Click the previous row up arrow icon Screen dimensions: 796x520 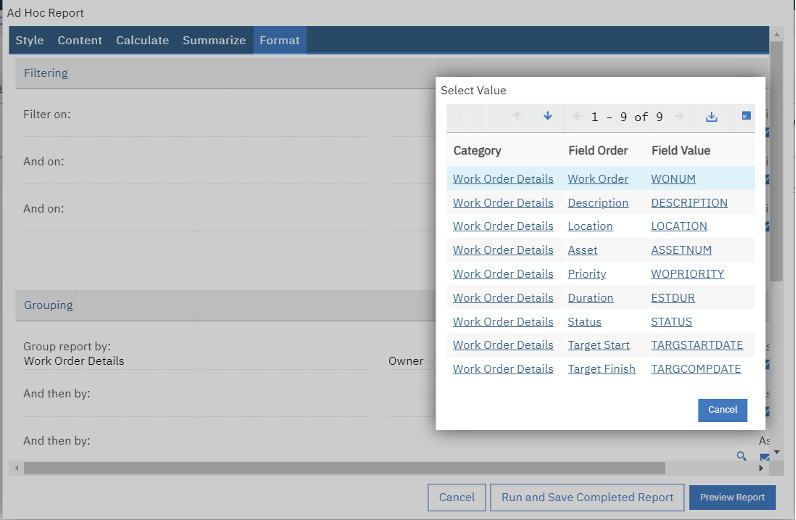point(517,116)
